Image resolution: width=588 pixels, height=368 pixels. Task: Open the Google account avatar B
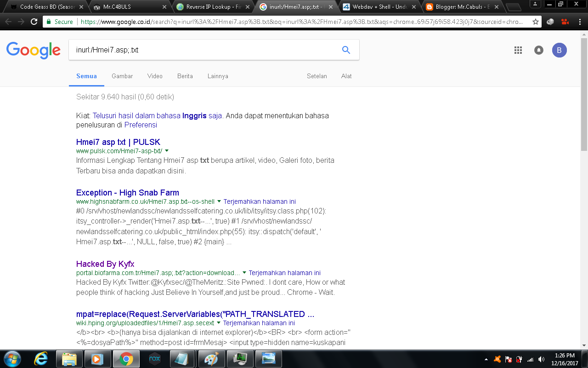point(559,50)
